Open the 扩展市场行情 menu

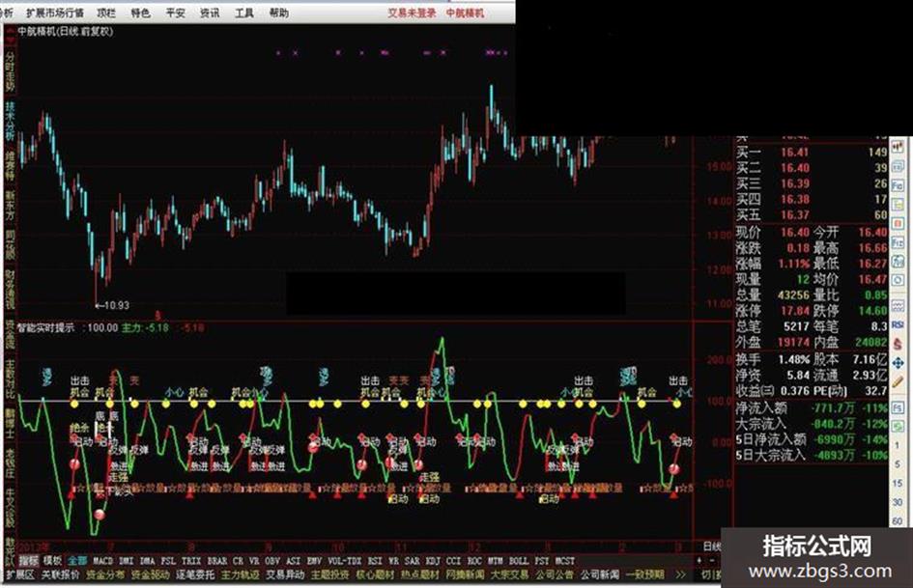[55, 13]
